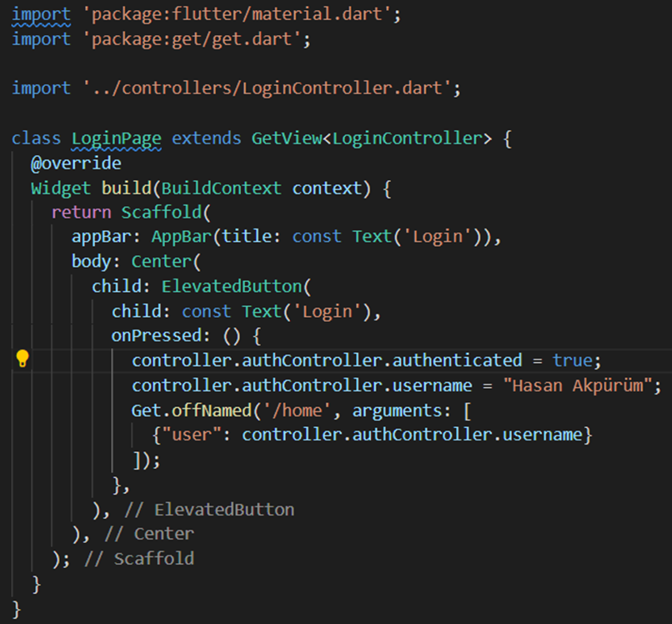Click the 'extends' keyword

coord(206,138)
